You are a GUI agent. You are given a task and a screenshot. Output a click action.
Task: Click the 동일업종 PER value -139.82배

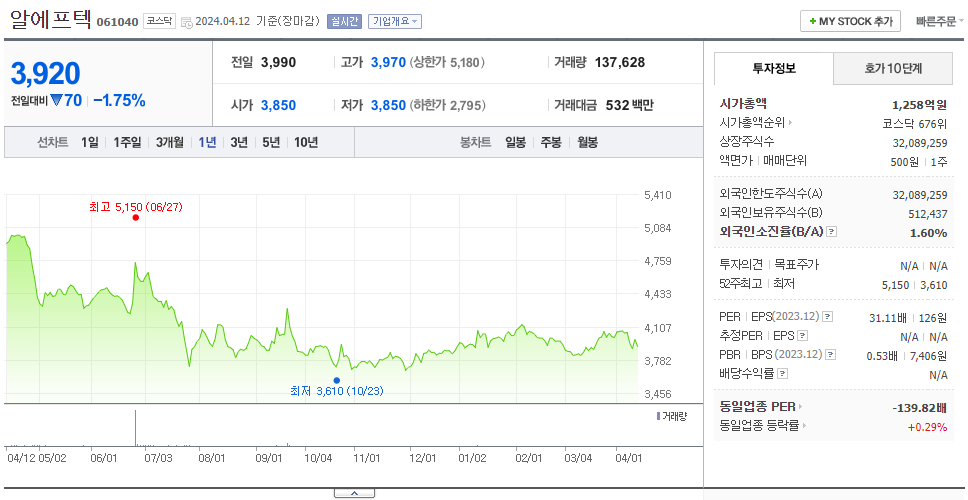tap(920, 407)
